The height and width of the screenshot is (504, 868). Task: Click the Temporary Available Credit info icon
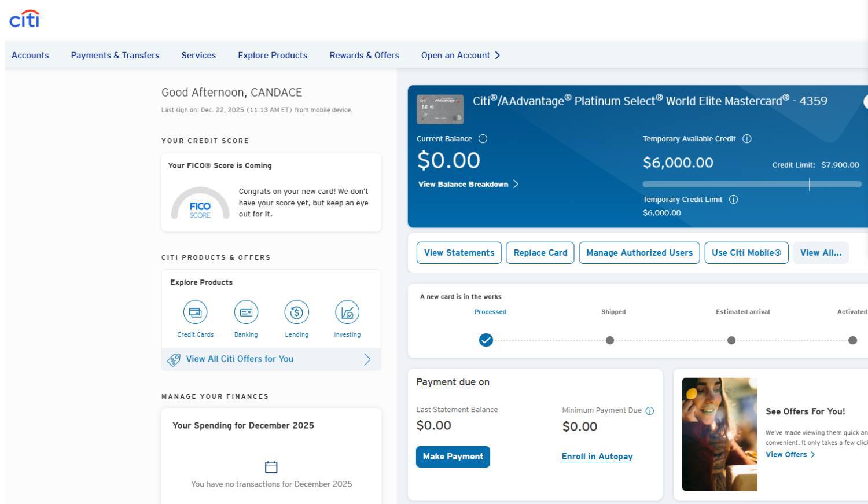coord(746,139)
